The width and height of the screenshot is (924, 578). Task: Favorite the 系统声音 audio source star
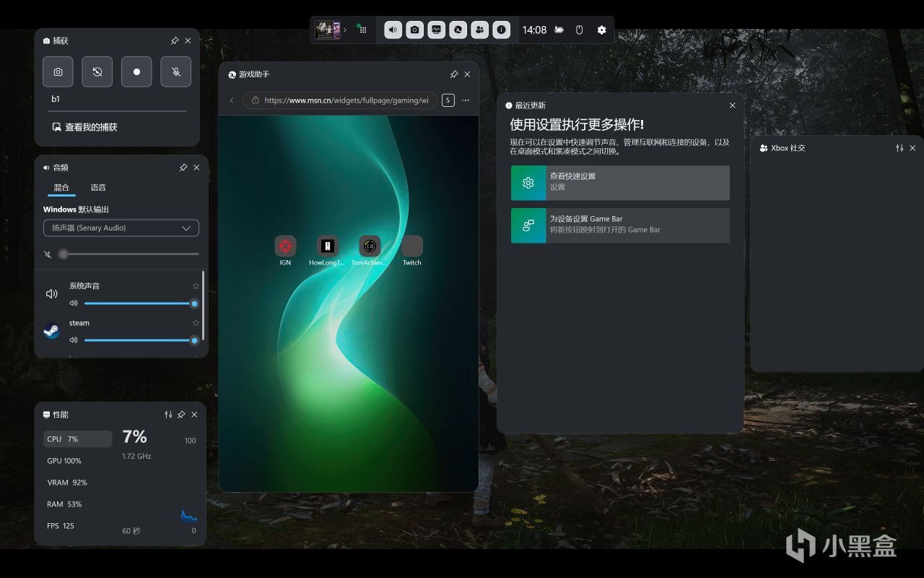coord(196,286)
